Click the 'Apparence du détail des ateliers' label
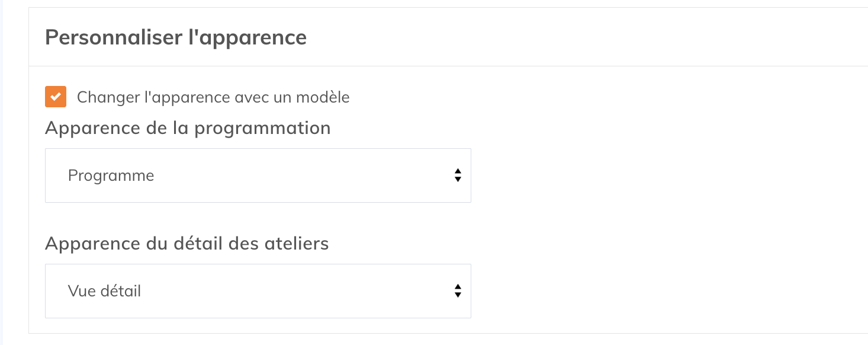 [x=187, y=243]
